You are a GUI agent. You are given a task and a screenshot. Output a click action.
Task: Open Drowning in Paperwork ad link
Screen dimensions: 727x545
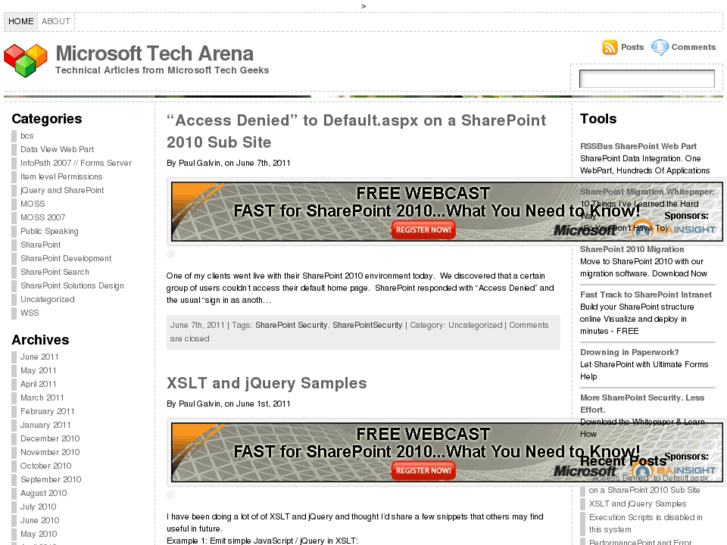point(629,352)
